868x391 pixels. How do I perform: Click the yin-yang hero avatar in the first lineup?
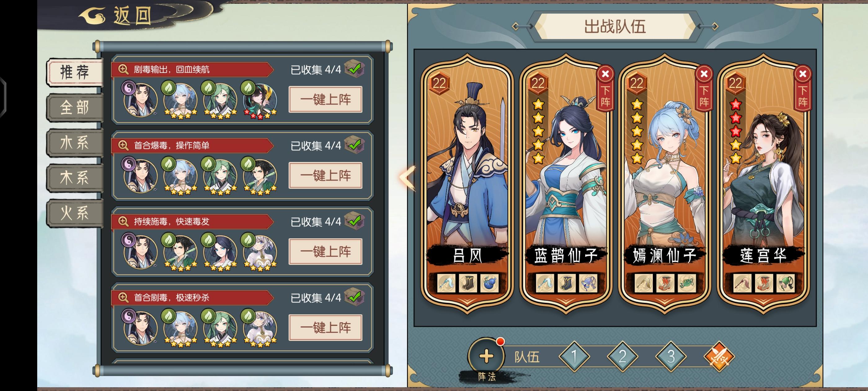click(x=140, y=99)
